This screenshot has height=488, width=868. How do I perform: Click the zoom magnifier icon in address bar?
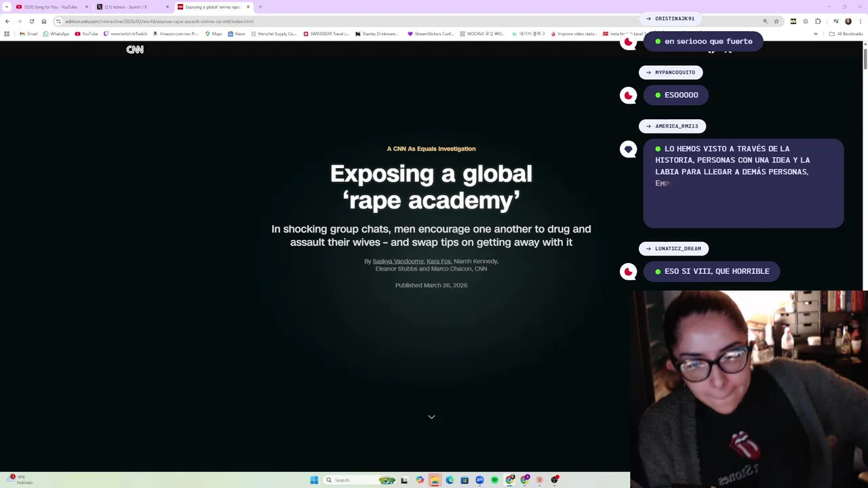(766, 21)
